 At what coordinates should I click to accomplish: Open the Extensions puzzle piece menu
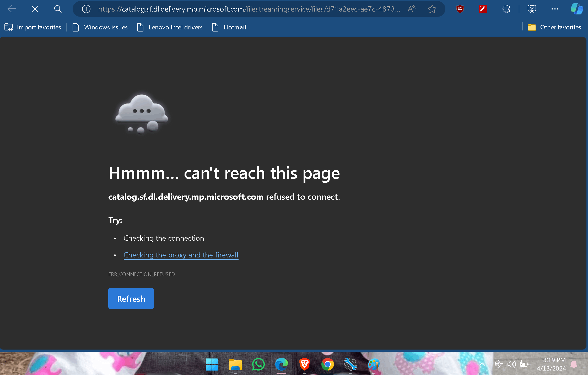(x=506, y=9)
